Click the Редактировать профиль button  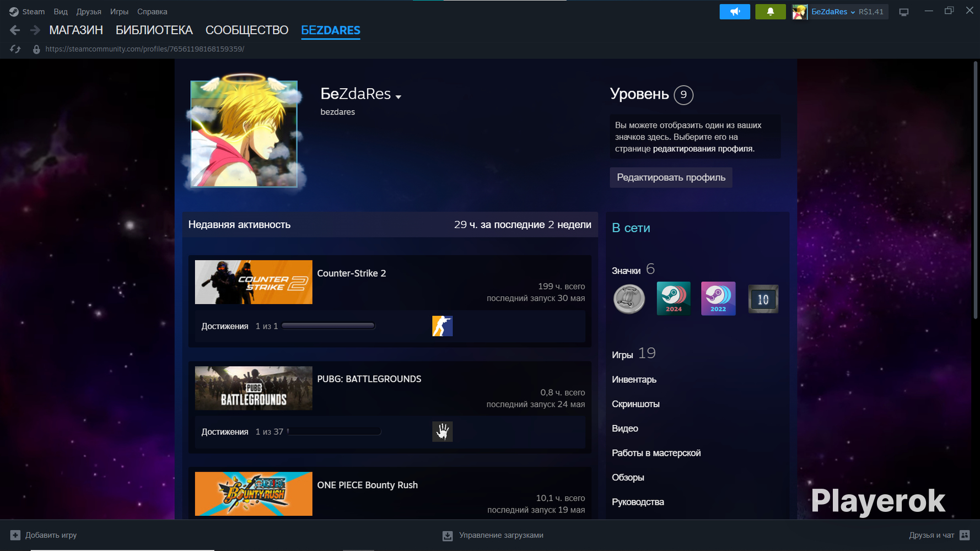coord(671,177)
